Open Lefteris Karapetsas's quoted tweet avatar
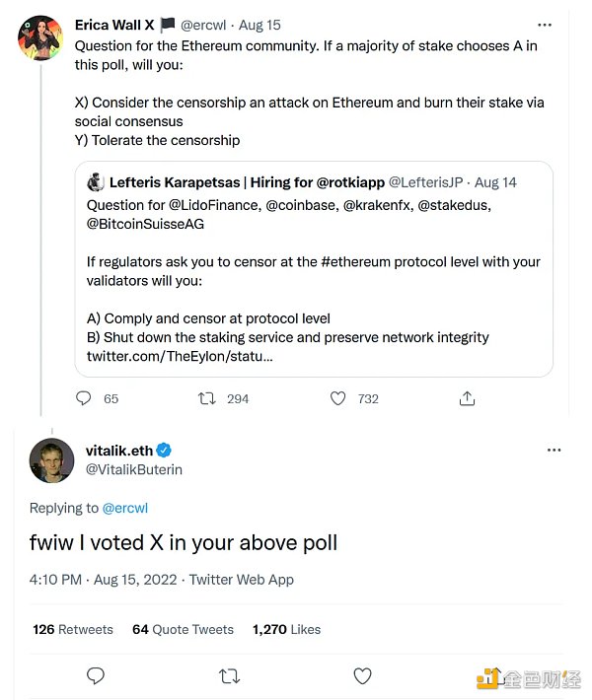 (x=96, y=182)
